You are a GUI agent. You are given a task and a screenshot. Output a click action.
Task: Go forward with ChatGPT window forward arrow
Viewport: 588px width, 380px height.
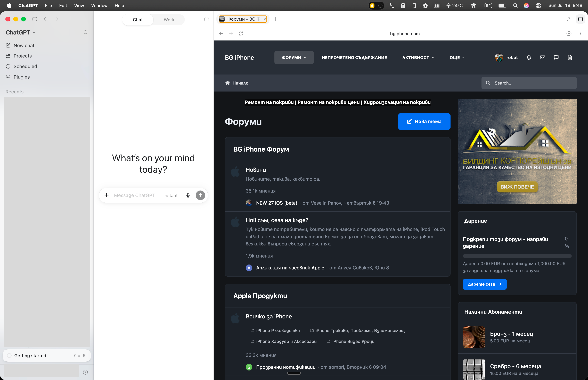point(56,19)
